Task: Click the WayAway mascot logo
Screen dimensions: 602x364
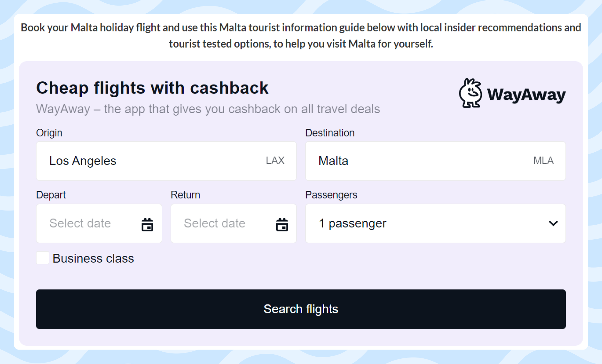Action: coord(471,93)
